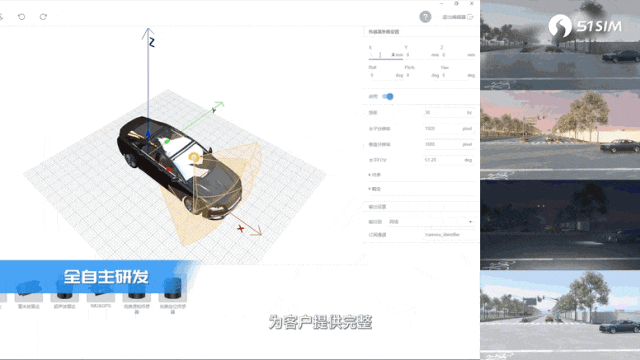This screenshot has height=360, width=640.
Task: Open the help question-mark icon
Action: click(x=425, y=17)
